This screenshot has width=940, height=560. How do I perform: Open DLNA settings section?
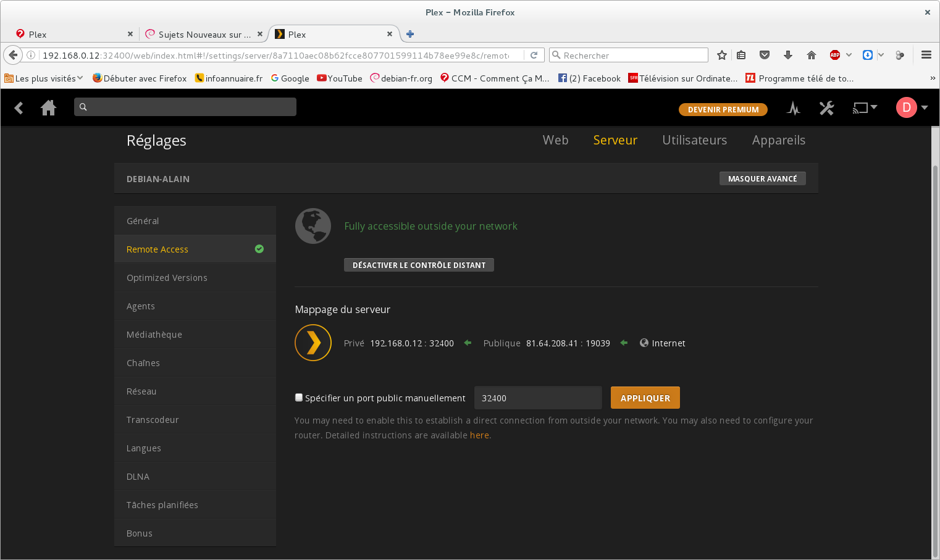(x=195, y=476)
